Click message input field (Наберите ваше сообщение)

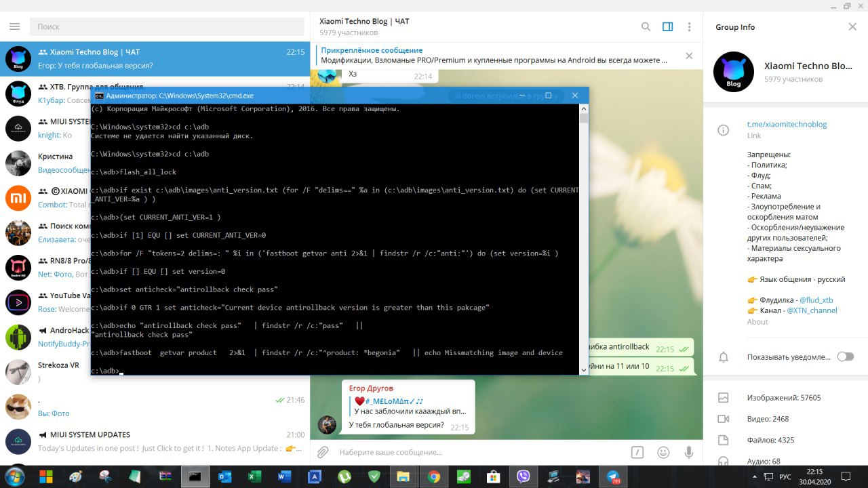481,452
